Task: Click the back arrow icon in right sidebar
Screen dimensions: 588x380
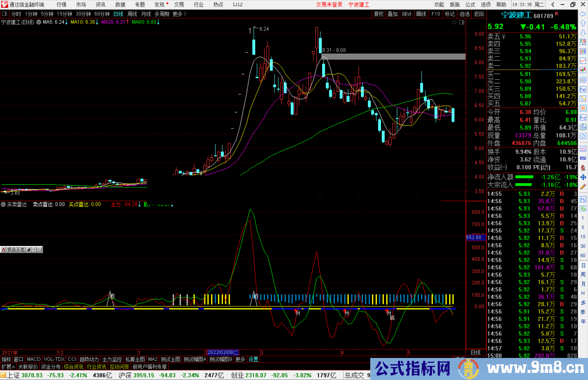Action: [583, 14]
